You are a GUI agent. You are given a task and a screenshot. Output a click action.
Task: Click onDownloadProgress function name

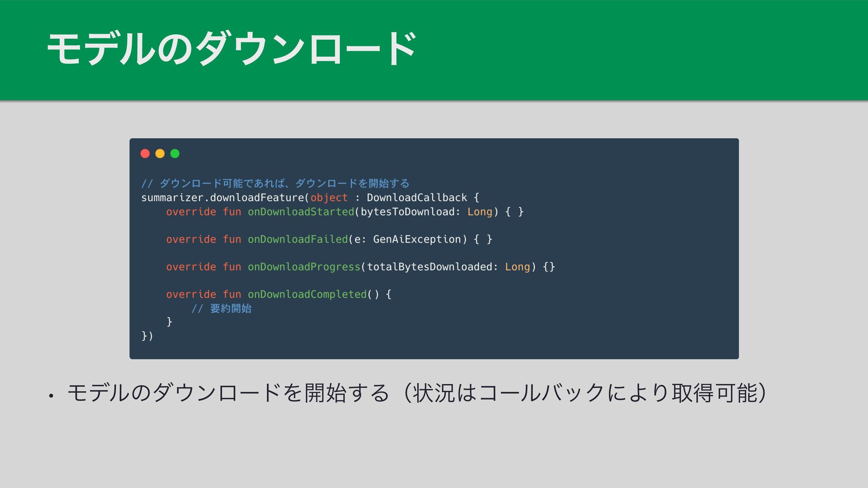click(x=304, y=267)
